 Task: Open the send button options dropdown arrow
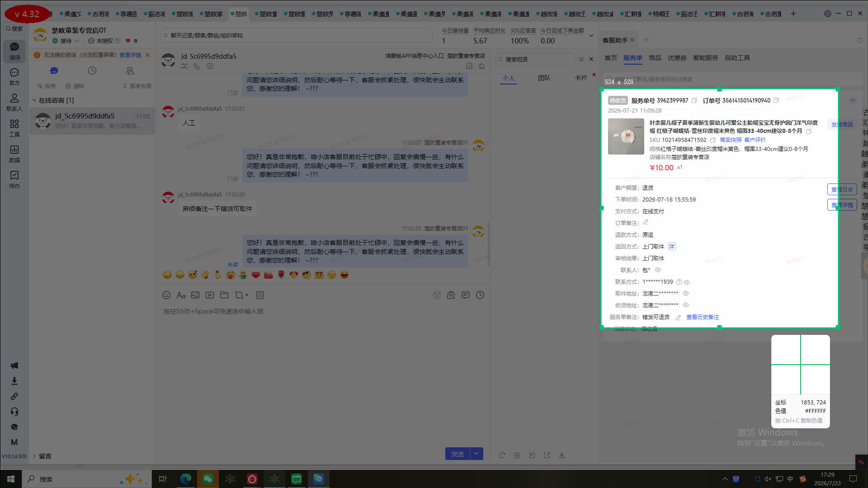[x=476, y=454]
